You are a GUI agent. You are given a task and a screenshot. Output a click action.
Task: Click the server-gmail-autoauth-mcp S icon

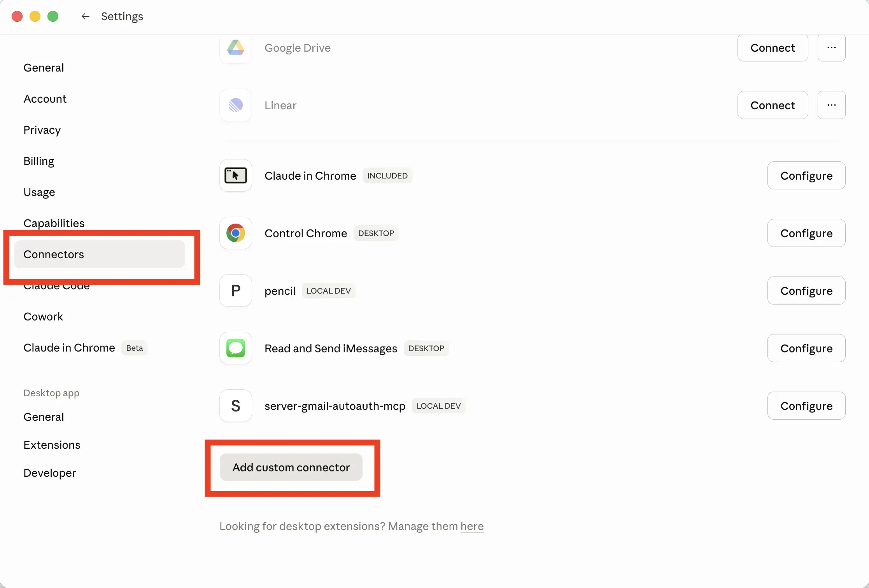tap(235, 406)
